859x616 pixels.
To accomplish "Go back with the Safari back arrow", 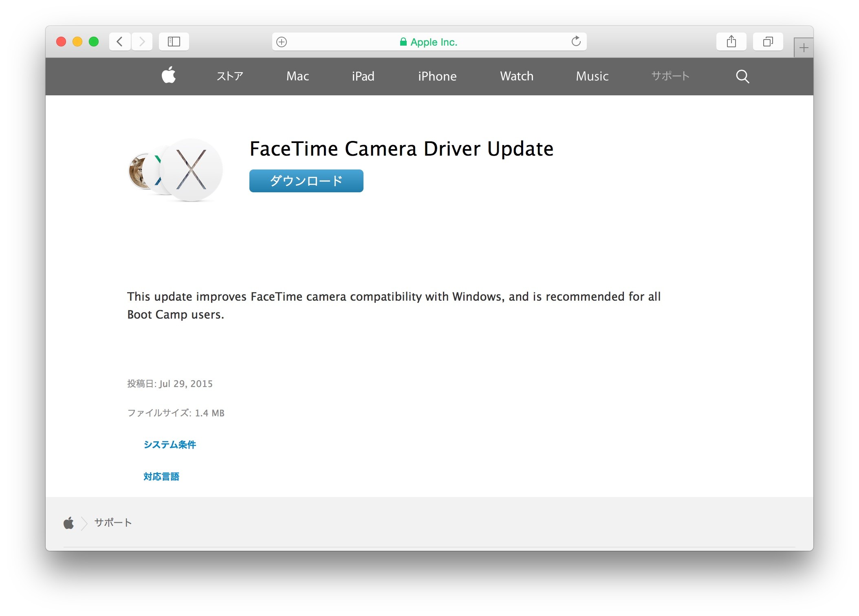I will (x=120, y=42).
